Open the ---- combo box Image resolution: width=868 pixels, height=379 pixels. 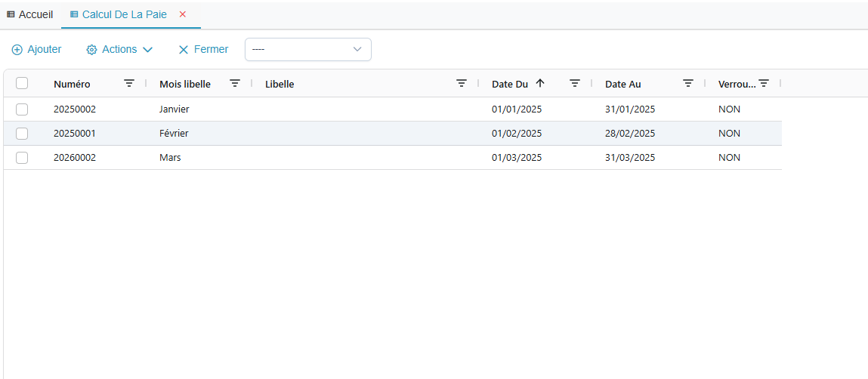click(x=307, y=50)
